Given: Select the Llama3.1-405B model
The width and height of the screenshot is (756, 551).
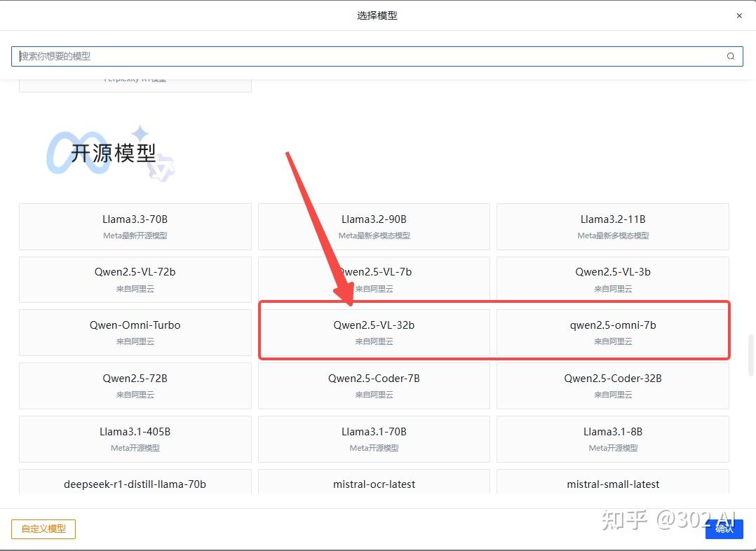Looking at the screenshot, I should pos(135,439).
